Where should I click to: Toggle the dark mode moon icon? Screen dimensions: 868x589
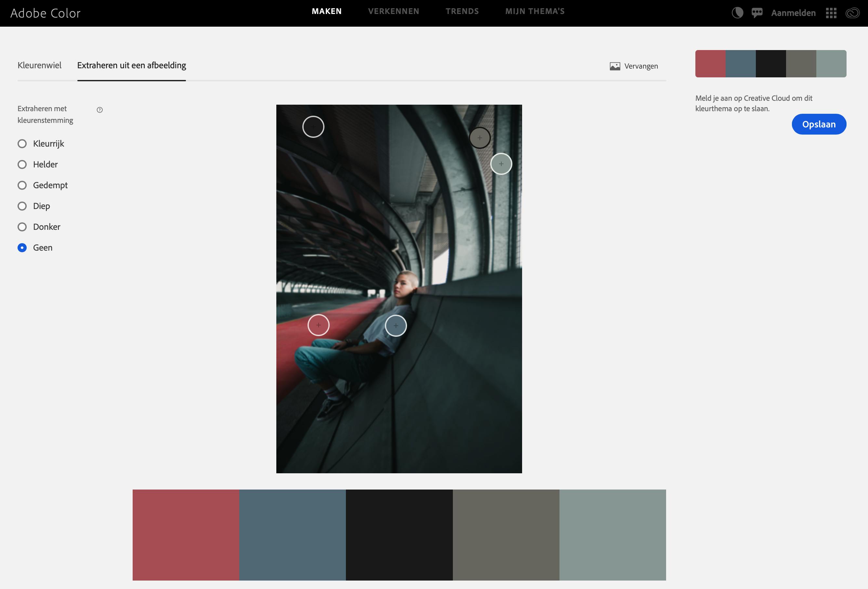tap(737, 13)
